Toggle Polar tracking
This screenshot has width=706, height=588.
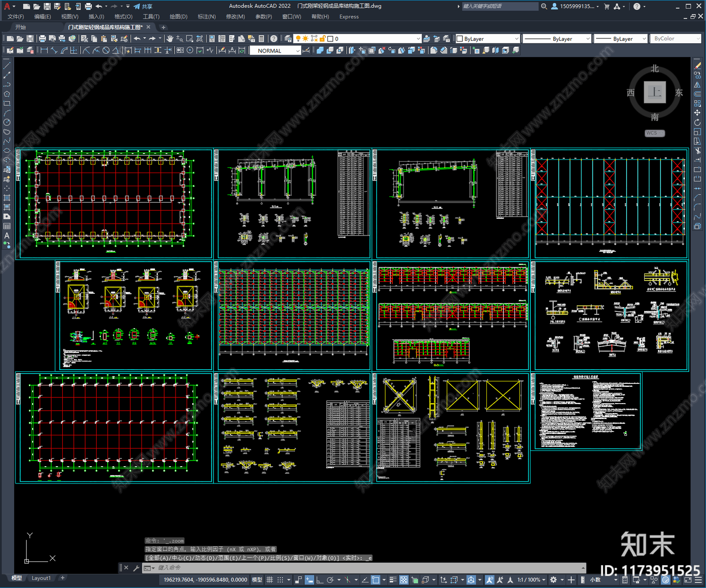[330, 580]
